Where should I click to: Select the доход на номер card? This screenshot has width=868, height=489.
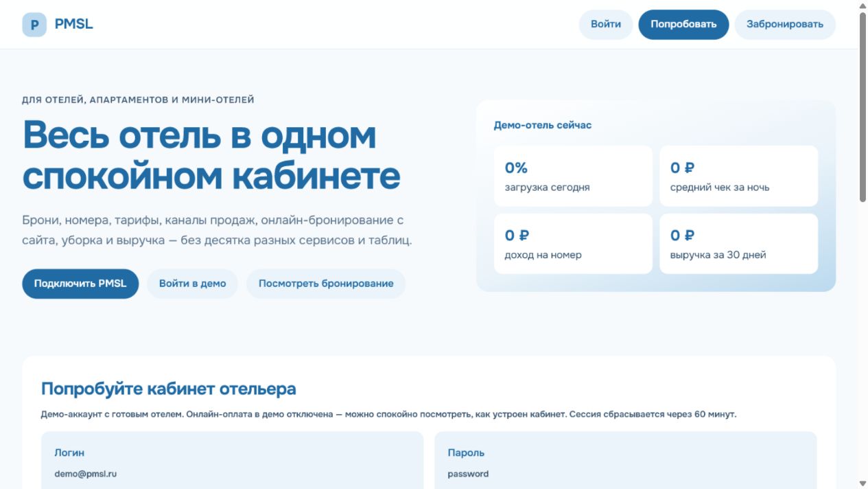click(573, 244)
